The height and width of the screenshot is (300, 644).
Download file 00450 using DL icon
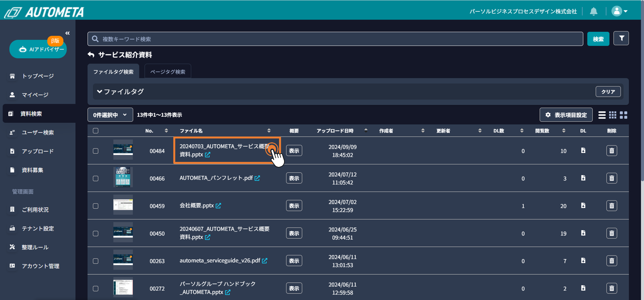point(583,233)
